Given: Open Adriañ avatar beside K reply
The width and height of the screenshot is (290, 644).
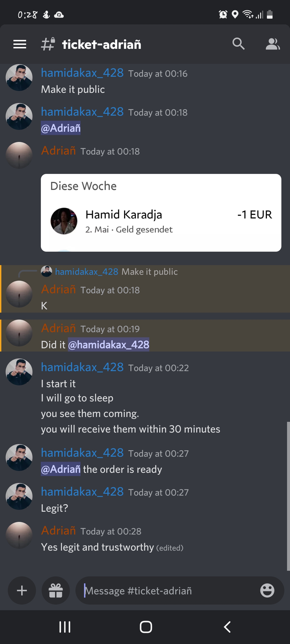Looking at the screenshot, I should pos(19,294).
